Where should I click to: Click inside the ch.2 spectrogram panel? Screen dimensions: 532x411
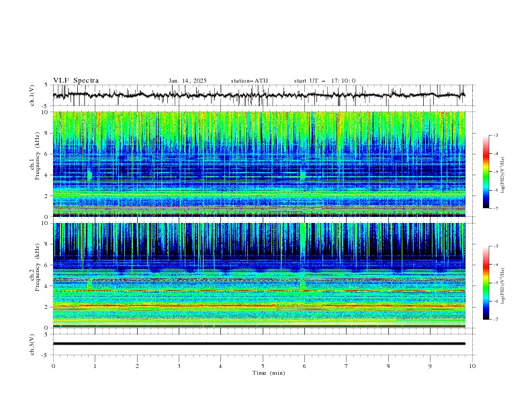[259, 275]
